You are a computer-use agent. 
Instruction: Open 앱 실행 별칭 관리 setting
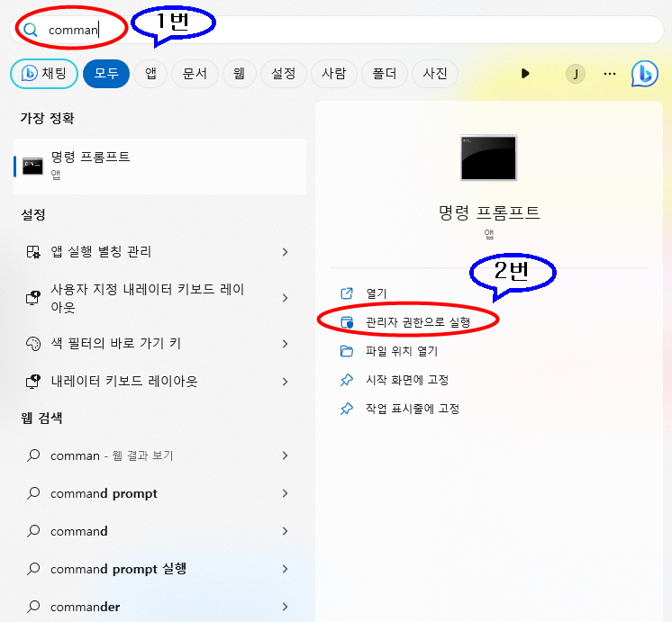pyautogui.click(x=159, y=252)
